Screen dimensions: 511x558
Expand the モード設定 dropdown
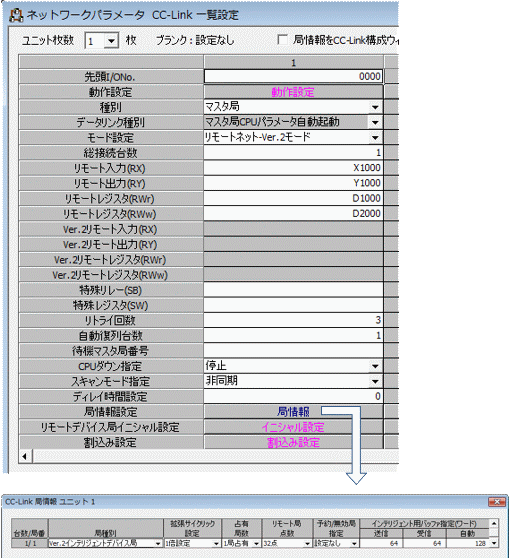375,138
